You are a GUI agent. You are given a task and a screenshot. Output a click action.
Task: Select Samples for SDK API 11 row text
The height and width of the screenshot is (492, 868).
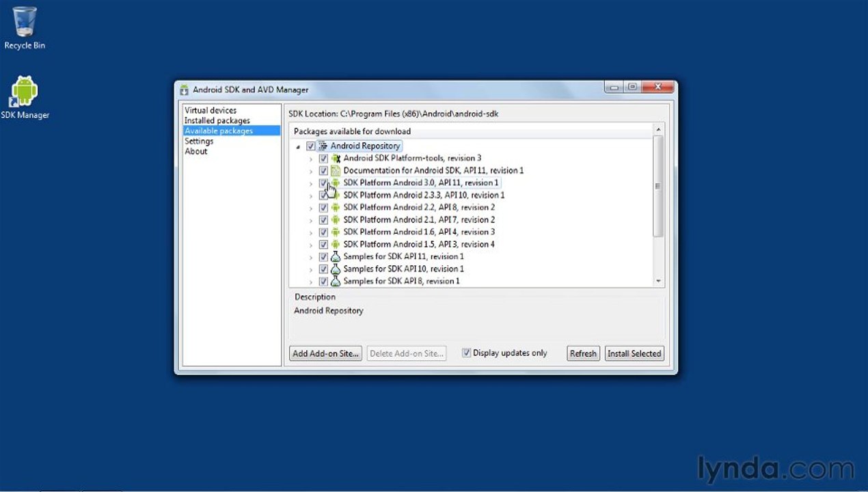point(403,257)
